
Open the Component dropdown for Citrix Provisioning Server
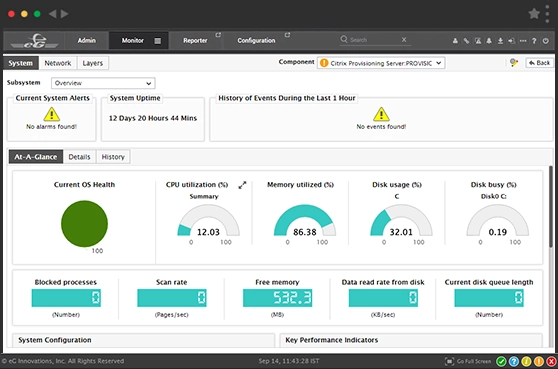pyautogui.click(x=381, y=63)
